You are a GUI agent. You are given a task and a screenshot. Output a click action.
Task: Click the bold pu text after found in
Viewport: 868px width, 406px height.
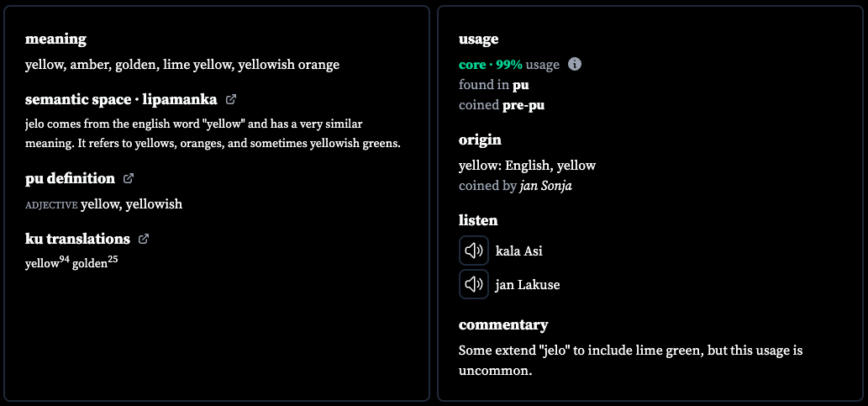(520, 85)
